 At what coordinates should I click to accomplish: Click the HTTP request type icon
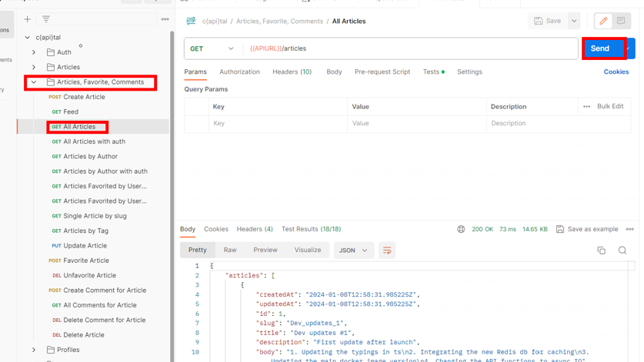(x=191, y=21)
